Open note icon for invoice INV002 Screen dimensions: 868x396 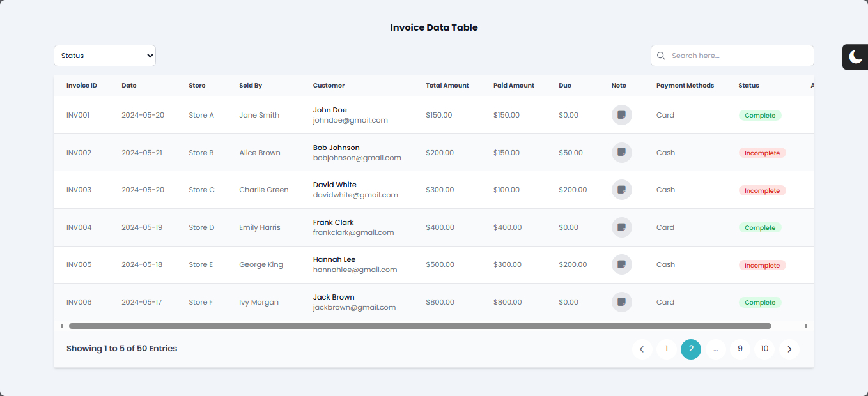click(x=621, y=153)
